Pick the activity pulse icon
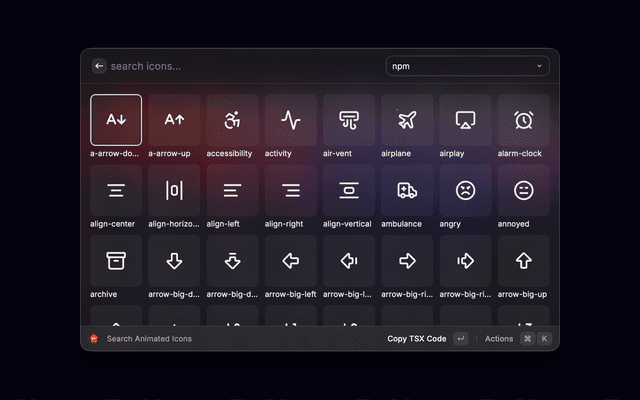The image size is (640, 400). pyautogui.click(x=291, y=120)
